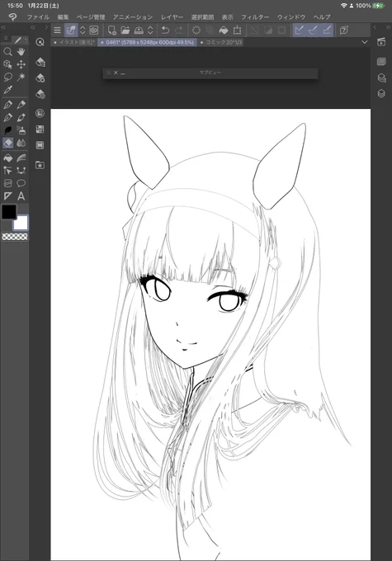Select the Eraser tool

point(8,143)
